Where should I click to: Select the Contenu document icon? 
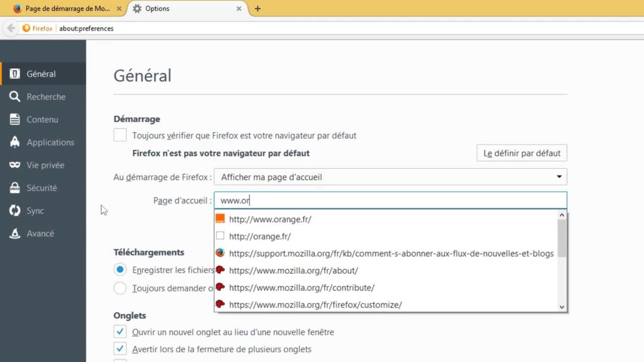14,119
